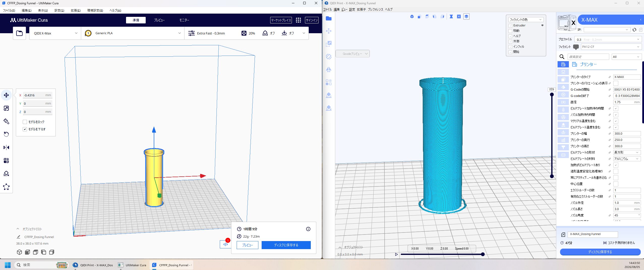The image size is (644, 270).
Task: Open Per Model Settings tool in Cura
Action: (6, 161)
